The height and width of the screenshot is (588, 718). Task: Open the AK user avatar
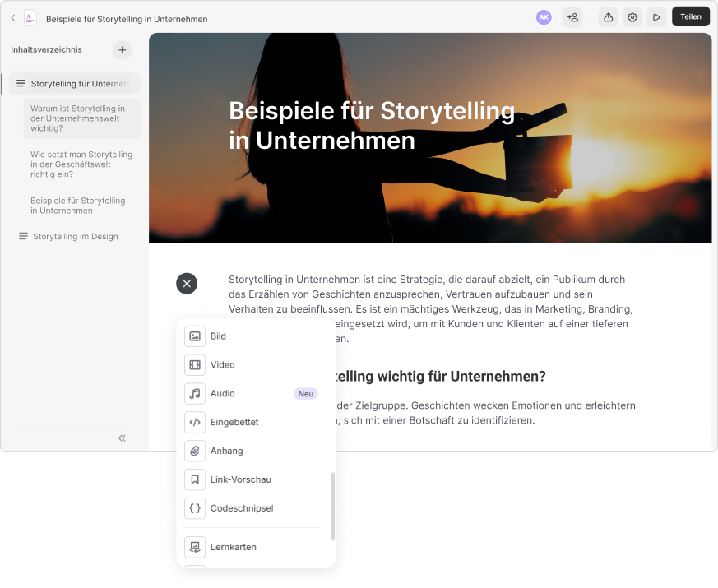[544, 17]
